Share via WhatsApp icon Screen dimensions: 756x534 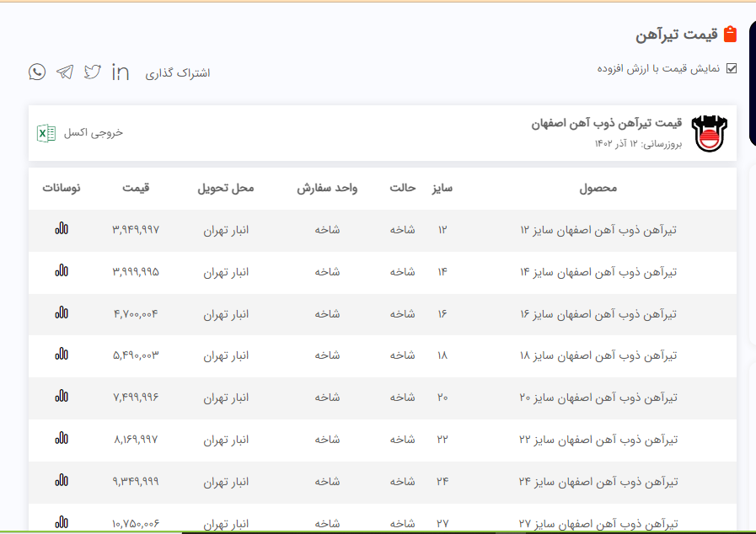37,72
